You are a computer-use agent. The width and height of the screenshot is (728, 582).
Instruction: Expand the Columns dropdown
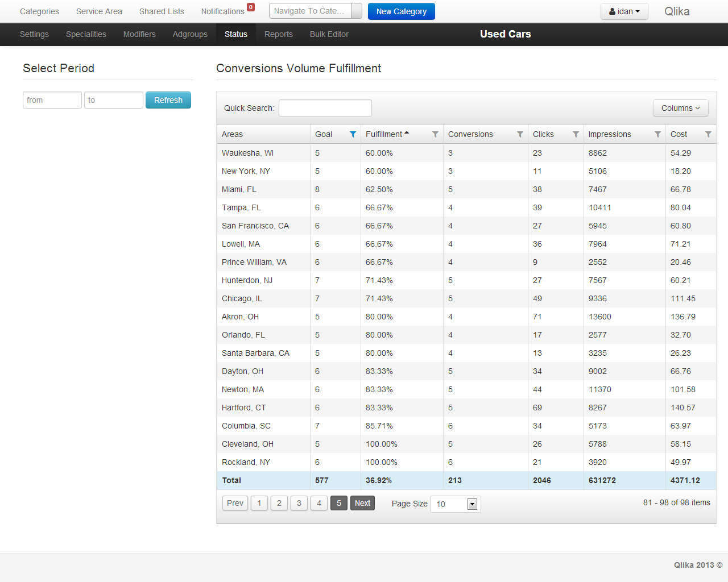click(680, 108)
